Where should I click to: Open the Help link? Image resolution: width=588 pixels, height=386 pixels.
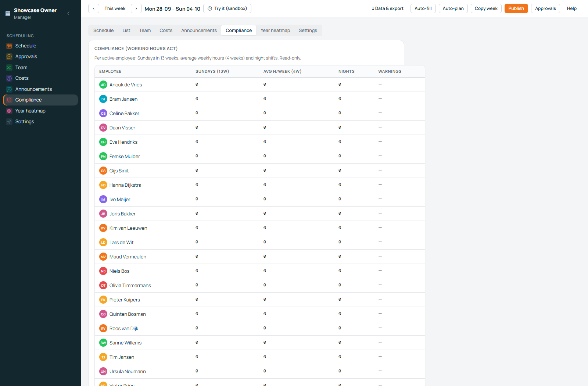pos(571,8)
